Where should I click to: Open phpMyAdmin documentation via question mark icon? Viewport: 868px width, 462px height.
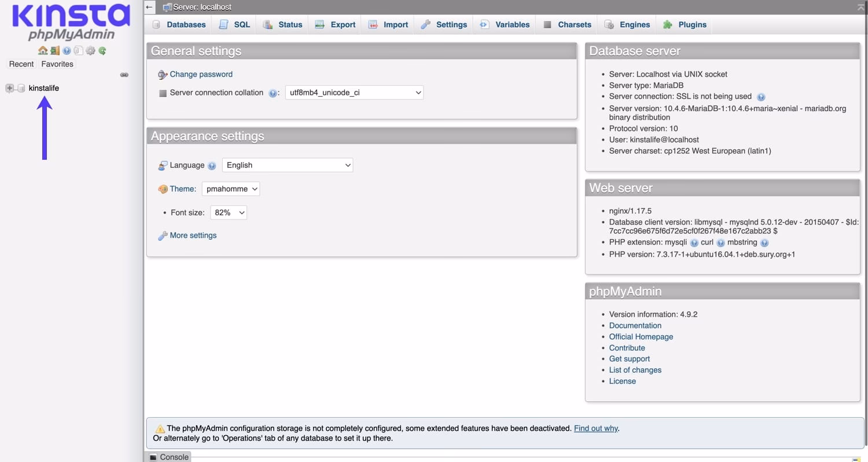click(67, 50)
